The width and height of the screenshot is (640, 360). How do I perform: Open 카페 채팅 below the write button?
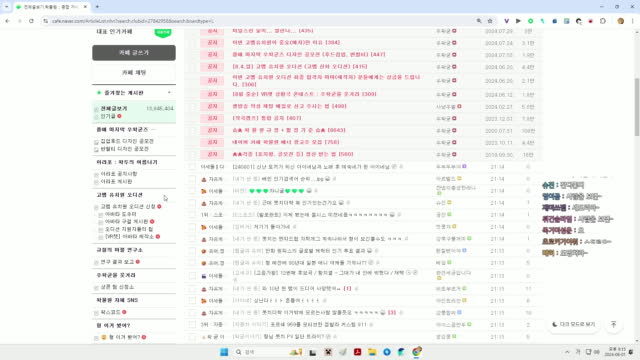click(134, 73)
